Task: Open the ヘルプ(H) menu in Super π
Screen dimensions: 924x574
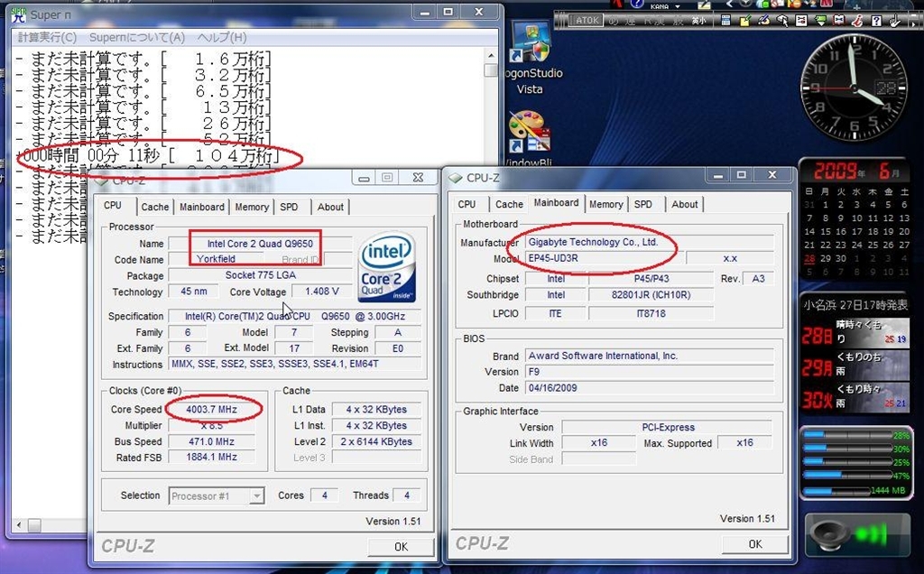Action: click(222, 37)
